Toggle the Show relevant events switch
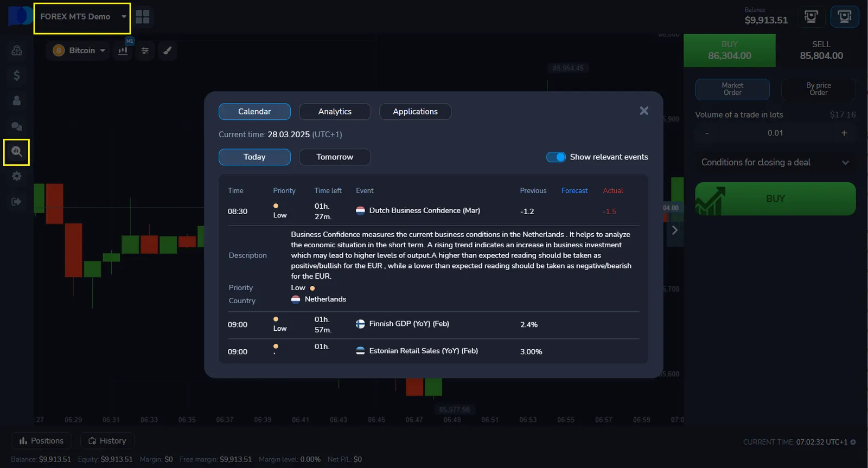Viewport: 868px width, 468px height. (556, 157)
